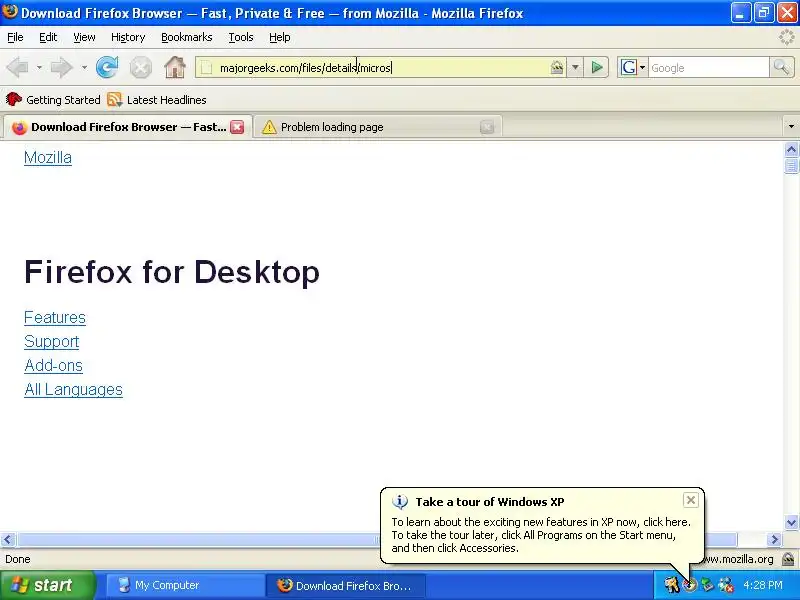Open the Google search engine selector
Screen dimensions: 800x600
(633, 67)
